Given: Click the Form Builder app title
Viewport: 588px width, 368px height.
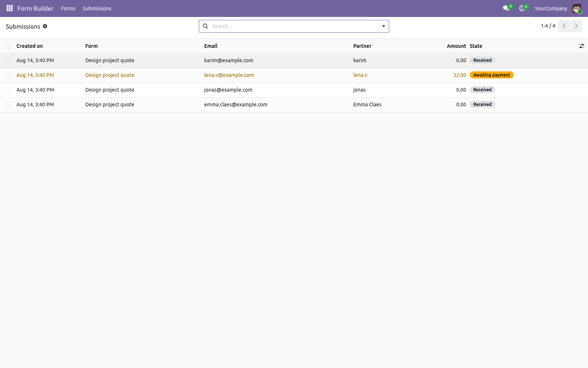Looking at the screenshot, I should 35,8.
